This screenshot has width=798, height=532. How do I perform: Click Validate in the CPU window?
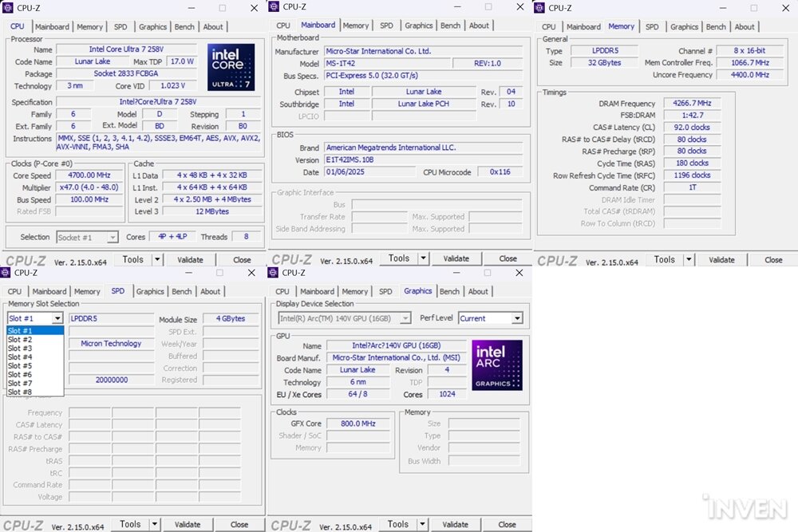190,259
